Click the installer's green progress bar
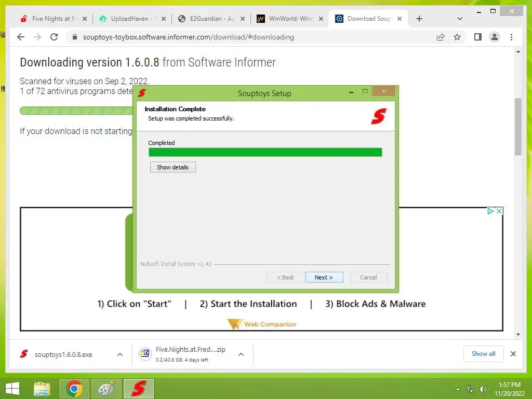Viewport: 532px width, 399px height. tap(265, 152)
